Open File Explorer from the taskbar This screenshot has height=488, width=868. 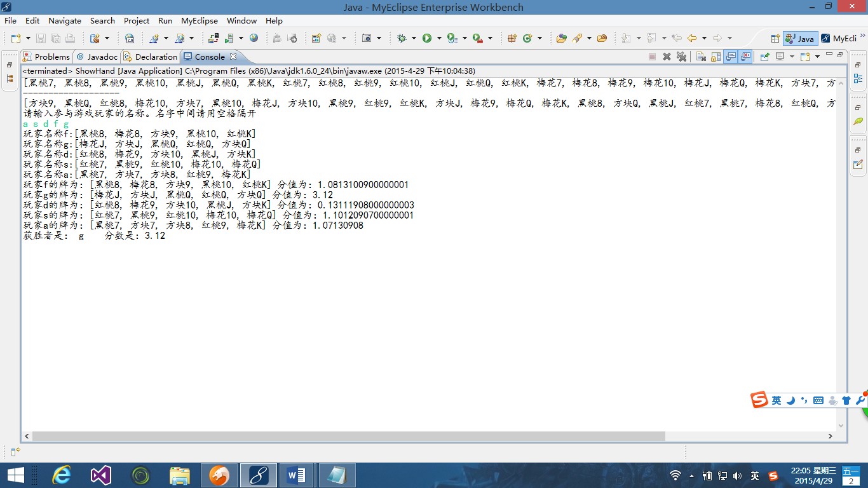click(x=180, y=475)
